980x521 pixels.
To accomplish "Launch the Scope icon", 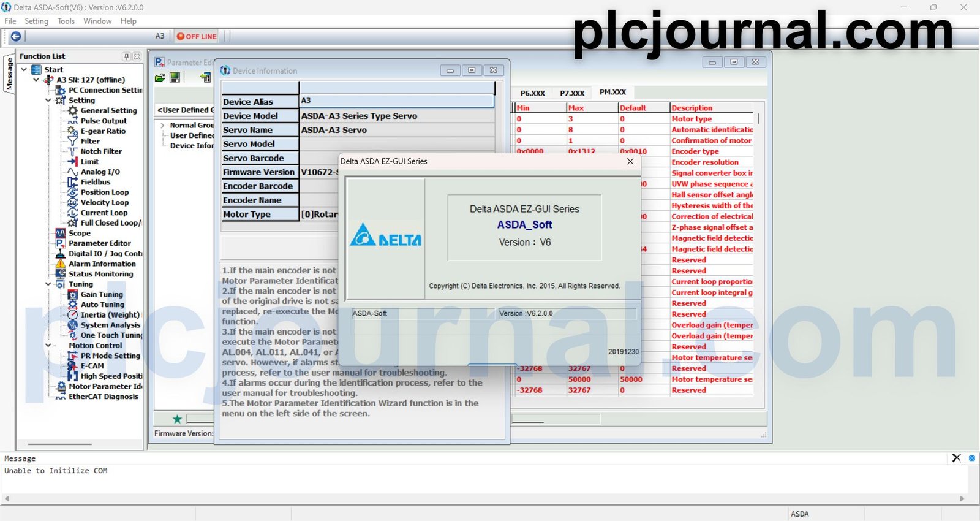I will coord(61,234).
